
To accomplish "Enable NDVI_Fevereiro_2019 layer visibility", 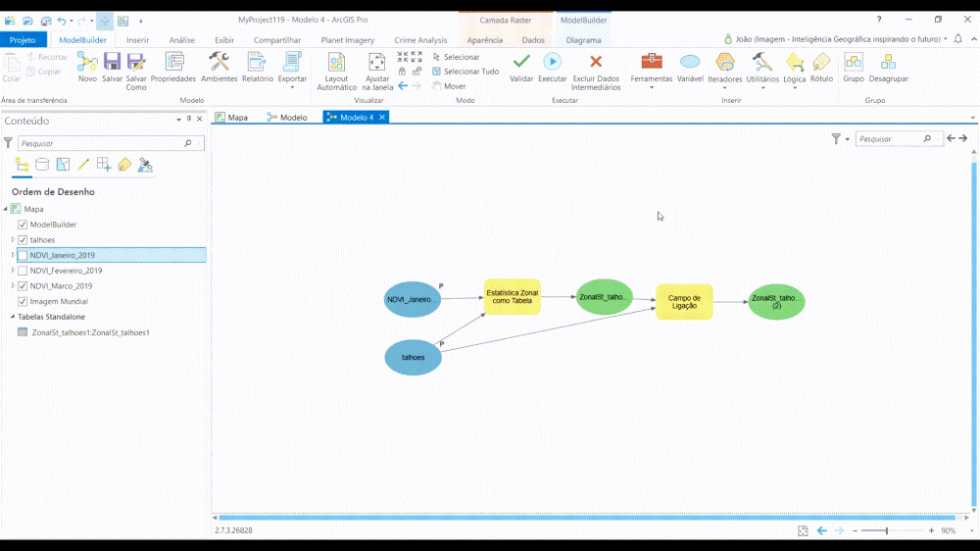I will [23, 271].
